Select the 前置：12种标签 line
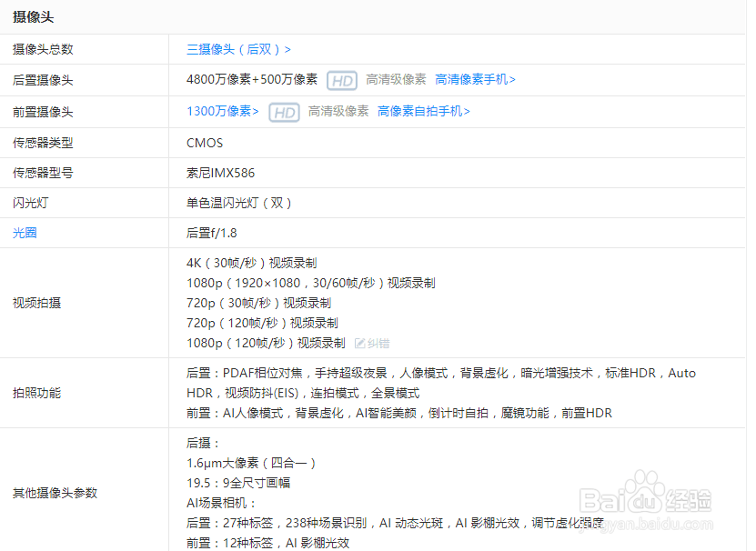This screenshot has height=551, width=756. [x=268, y=544]
